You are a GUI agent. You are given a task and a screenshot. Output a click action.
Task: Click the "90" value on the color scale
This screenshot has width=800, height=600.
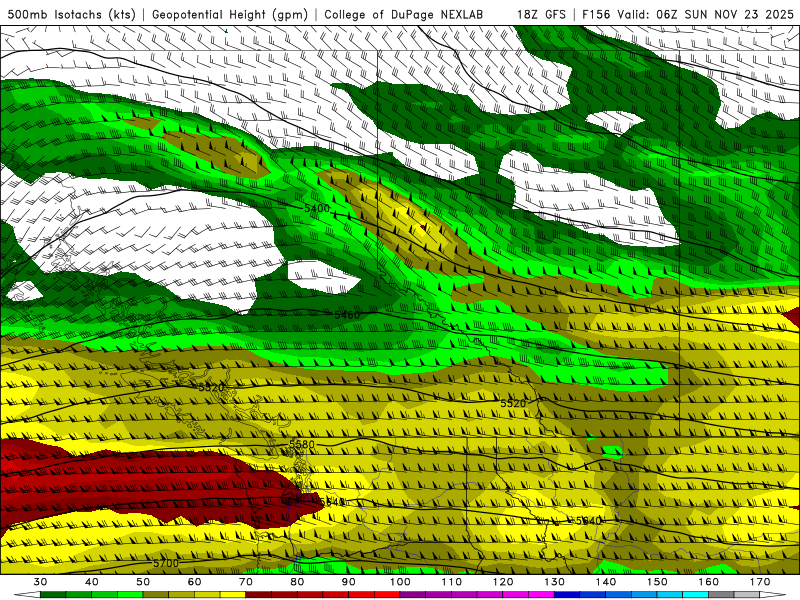click(348, 582)
